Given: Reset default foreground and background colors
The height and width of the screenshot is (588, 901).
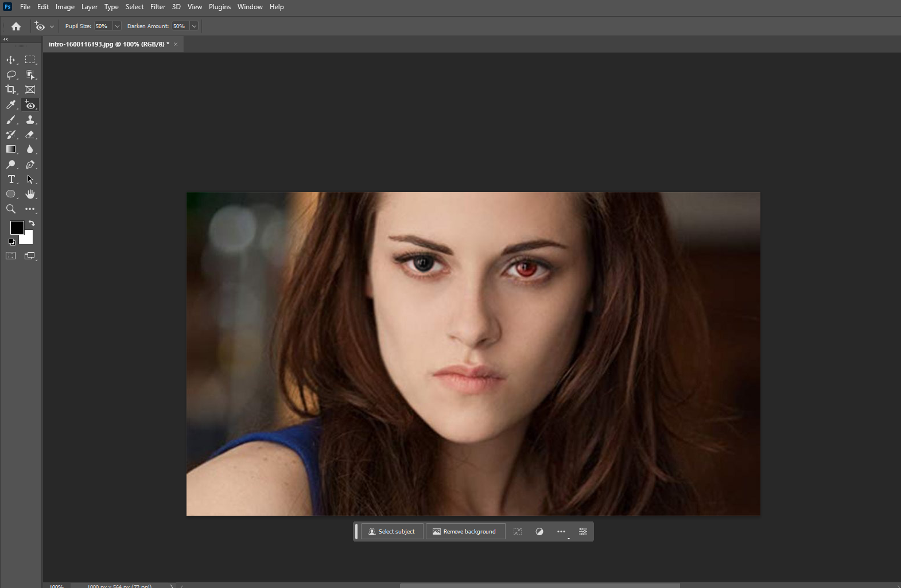Looking at the screenshot, I should point(12,242).
